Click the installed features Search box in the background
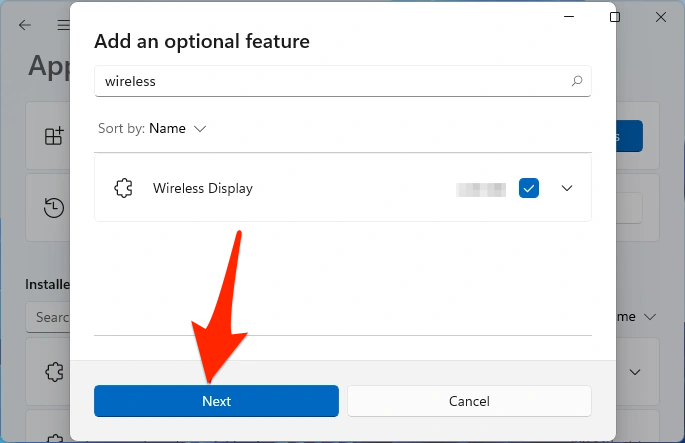This screenshot has width=685, height=443. tap(50, 317)
